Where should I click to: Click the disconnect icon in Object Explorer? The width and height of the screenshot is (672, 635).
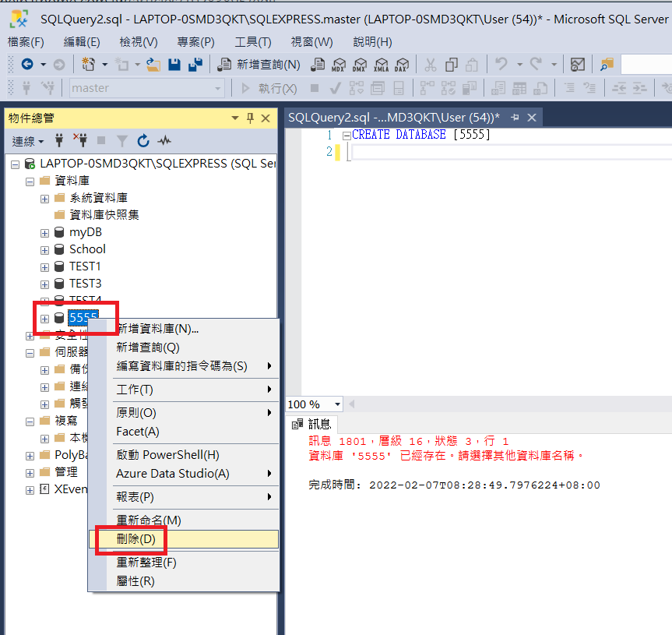(80, 140)
